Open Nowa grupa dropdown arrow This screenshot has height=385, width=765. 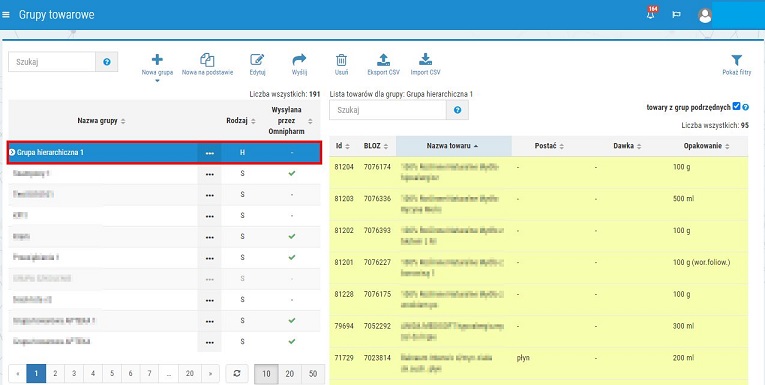[x=157, y=81]
